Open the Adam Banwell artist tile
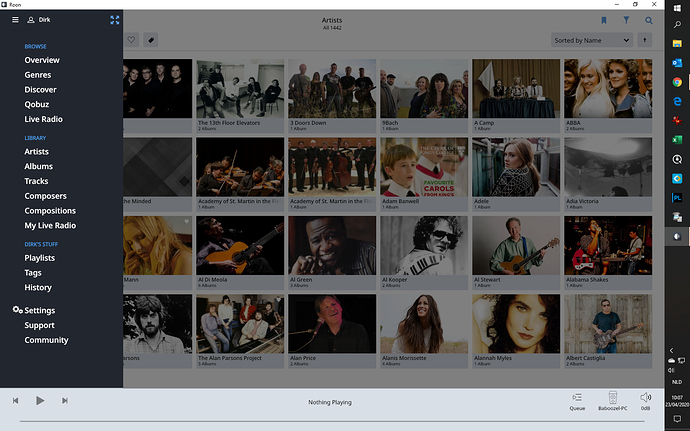The height and width of the screenshot is (431, 690). [424, 174]
